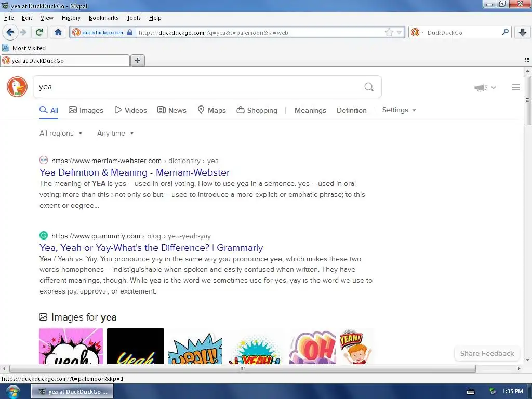Click the Mypal taskbar button
532x399 pixels.
click(x=72, y=392)
